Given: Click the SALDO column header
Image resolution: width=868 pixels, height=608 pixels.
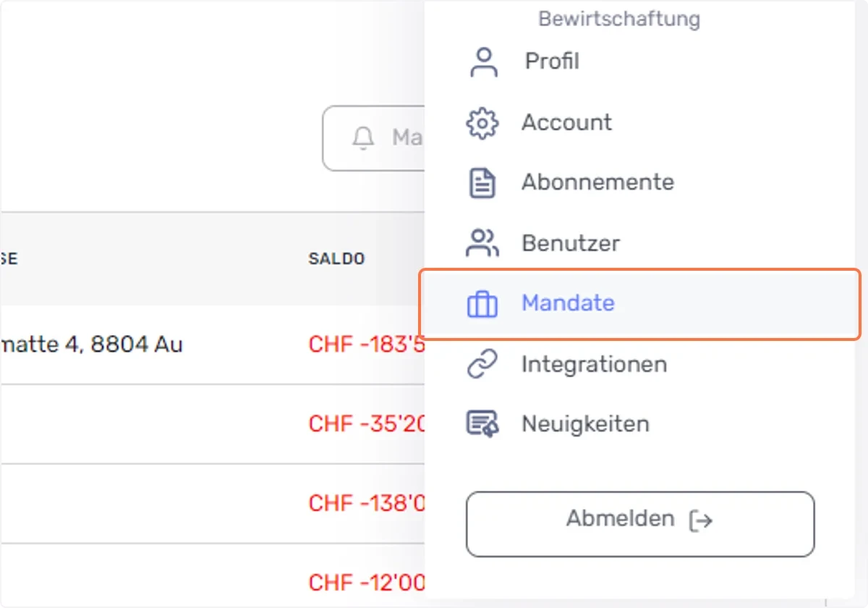Looking at the screenshot, I should point(336,259).
